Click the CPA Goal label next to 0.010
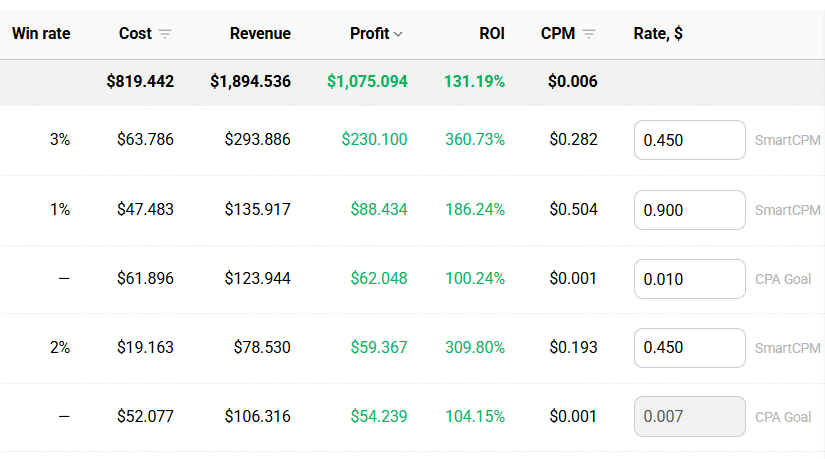The image size is (825, 459). point(783,279)
